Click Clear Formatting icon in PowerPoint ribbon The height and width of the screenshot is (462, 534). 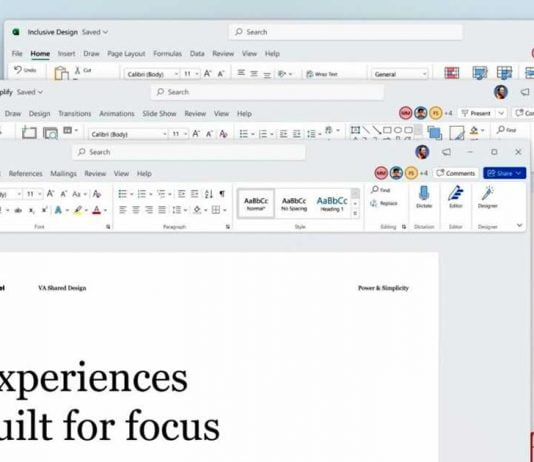(x=223, y=134)
